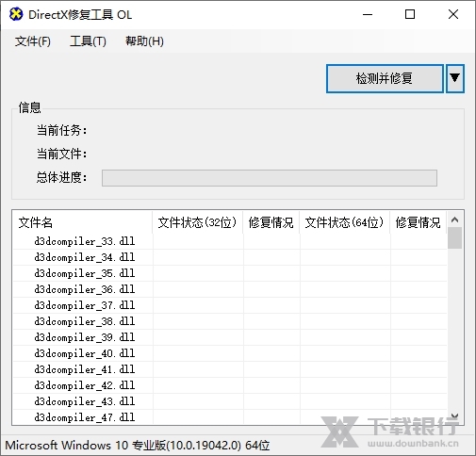Click the vertical scrollbar thumb
The width and height of the screenshot is (476, 456).
[454, 238]
